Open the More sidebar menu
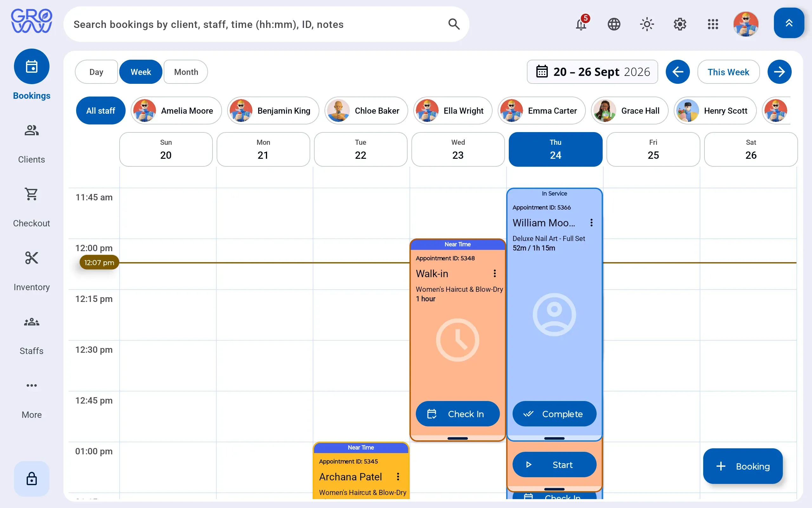This screenshot has width=812, height=508. (x=31, y=399)
